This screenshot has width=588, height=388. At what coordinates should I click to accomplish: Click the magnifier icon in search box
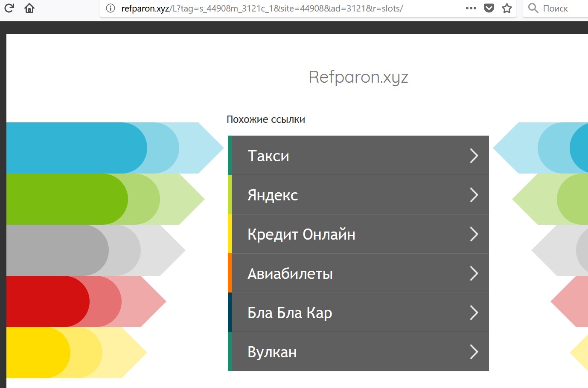533,8
